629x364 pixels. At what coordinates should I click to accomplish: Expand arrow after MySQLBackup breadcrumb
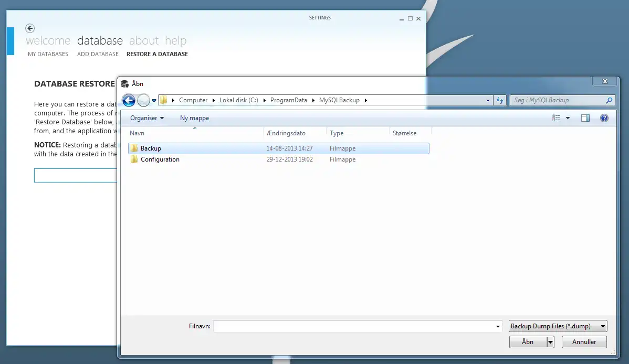click(x=365, y=100)
